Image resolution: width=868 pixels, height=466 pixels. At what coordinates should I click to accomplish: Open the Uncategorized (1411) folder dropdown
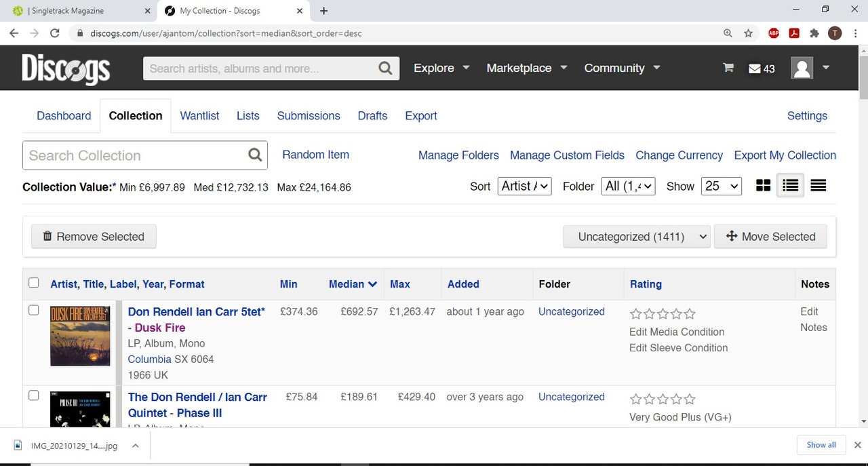pyautogui.click(x=637, y=236)
